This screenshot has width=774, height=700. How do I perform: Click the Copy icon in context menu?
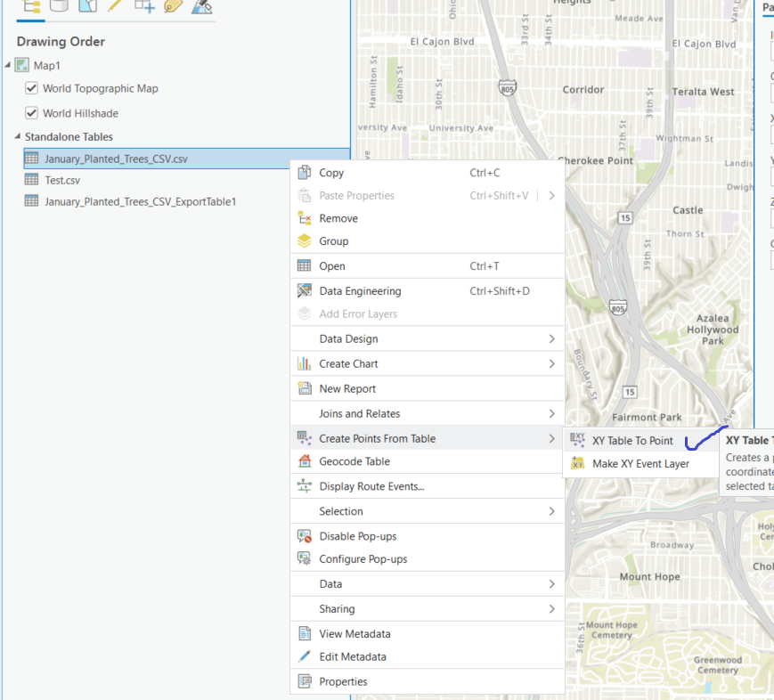[x=305, y=172]
